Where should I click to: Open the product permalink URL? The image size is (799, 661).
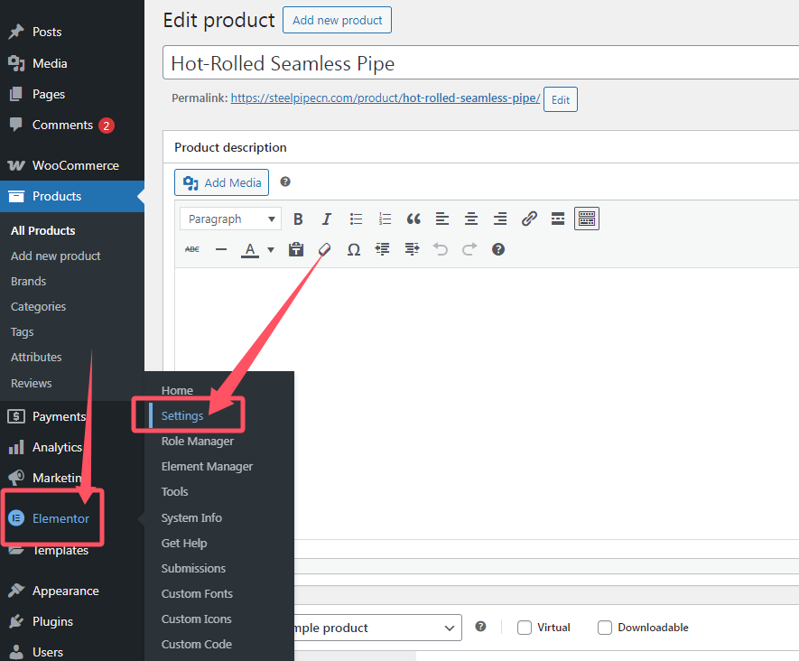click(x=385, y=98)
